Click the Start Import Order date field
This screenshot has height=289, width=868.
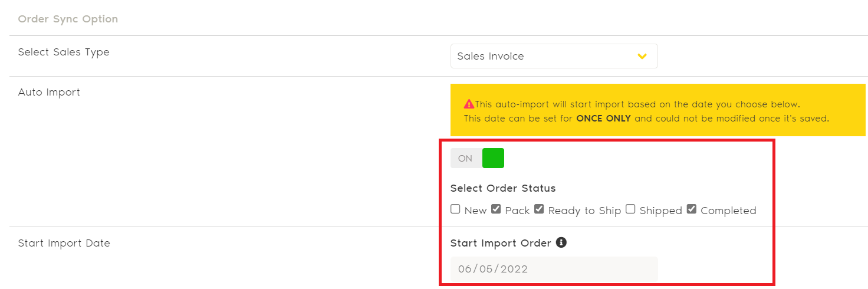[x=553, y=269]
